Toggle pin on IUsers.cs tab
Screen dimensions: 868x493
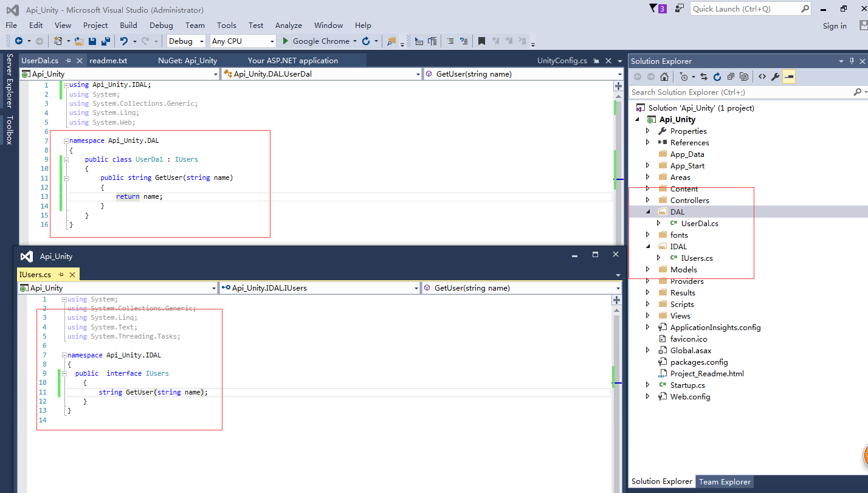point(61,275)
